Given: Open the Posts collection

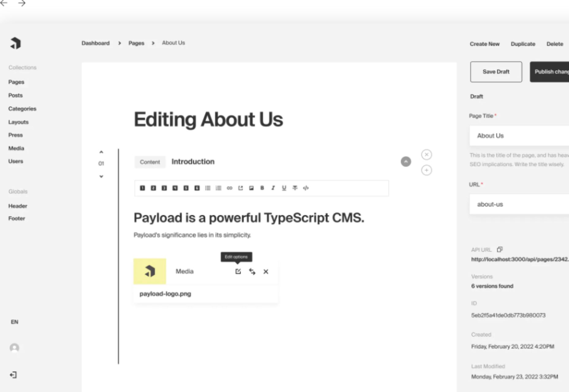Looking at the screenshot, I should click(15, 95).
